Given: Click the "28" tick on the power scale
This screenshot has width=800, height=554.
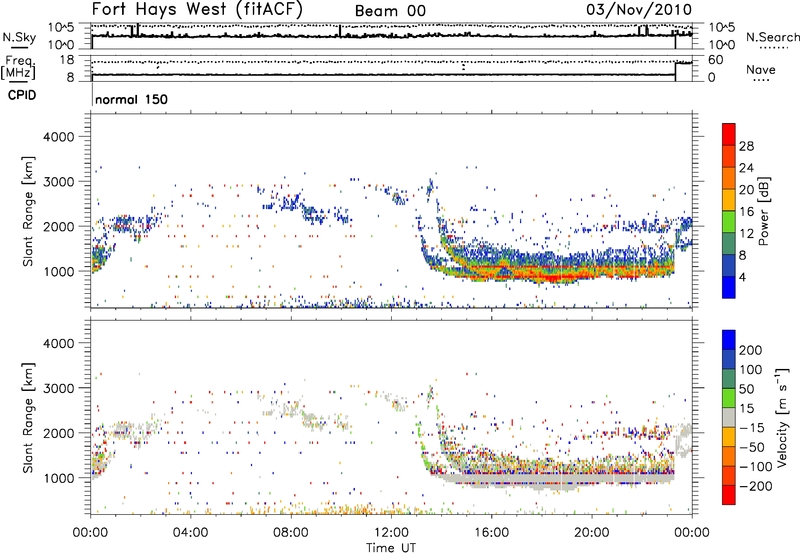Looking at the screenshot, I should point(746,146).
